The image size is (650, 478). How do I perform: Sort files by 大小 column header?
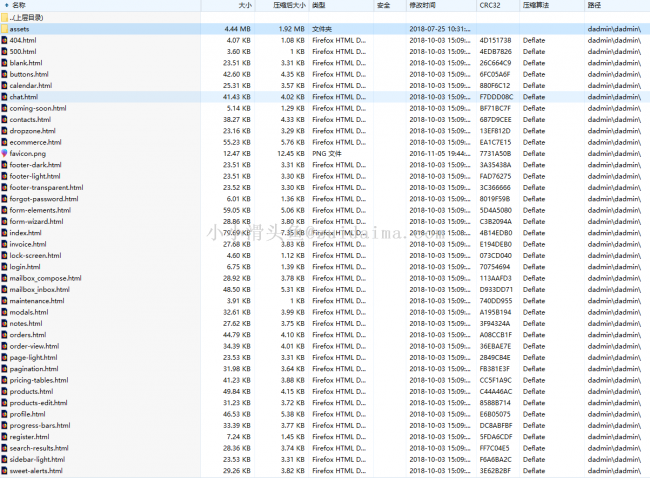pyautogui.click(x=244, y=5)
